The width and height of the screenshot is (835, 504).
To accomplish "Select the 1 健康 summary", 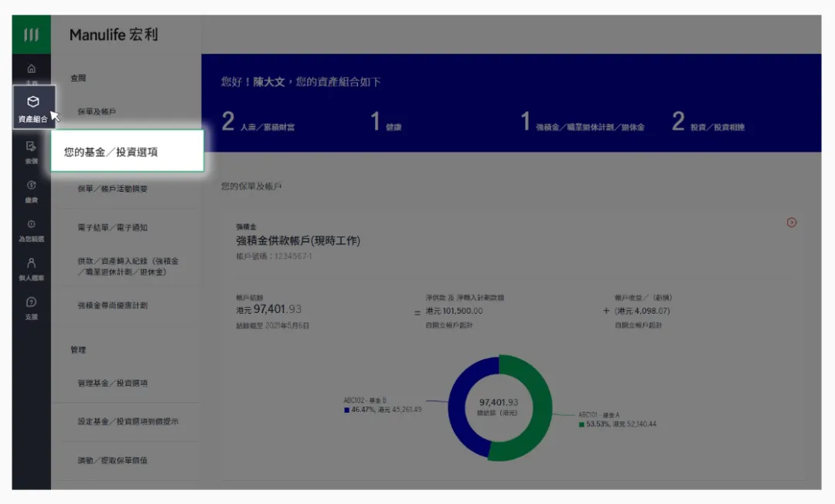I will tap(386, 122).
